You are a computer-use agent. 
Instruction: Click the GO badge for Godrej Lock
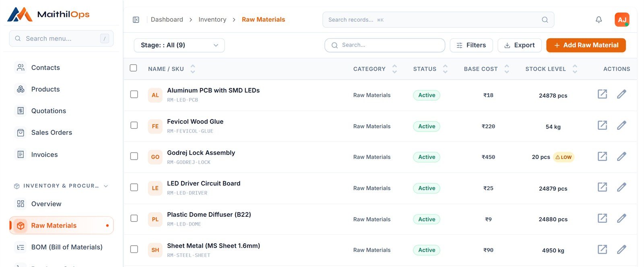tap(155, 157)
